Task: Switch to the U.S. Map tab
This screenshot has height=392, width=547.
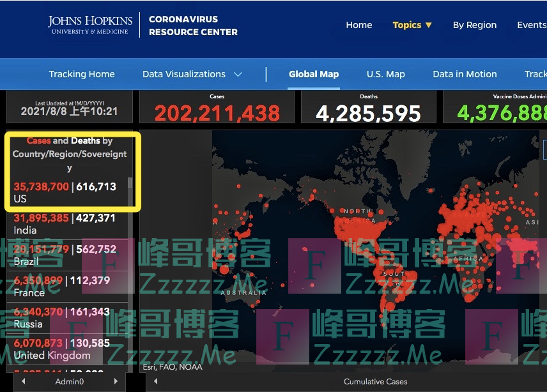Action: 385,74
